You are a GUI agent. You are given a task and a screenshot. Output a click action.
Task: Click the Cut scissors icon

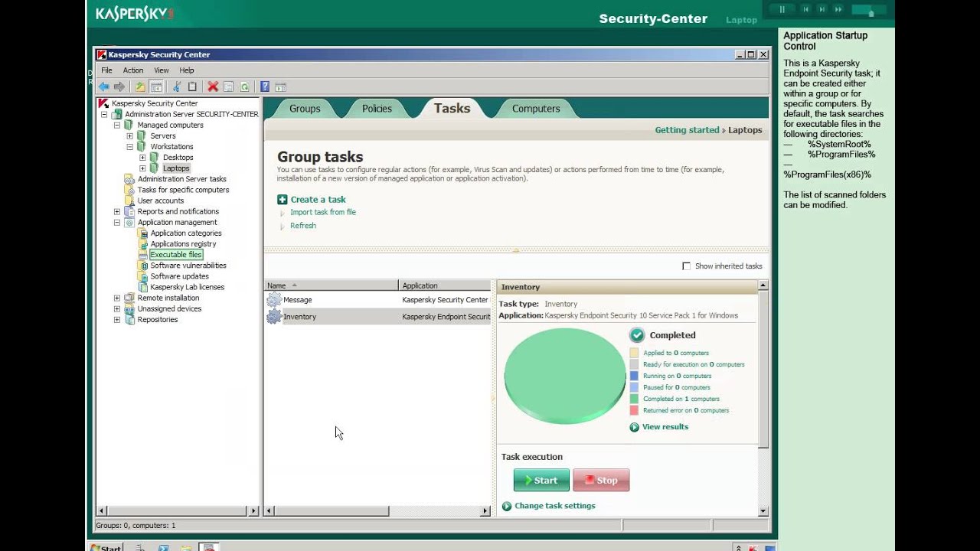click(177, 86)
